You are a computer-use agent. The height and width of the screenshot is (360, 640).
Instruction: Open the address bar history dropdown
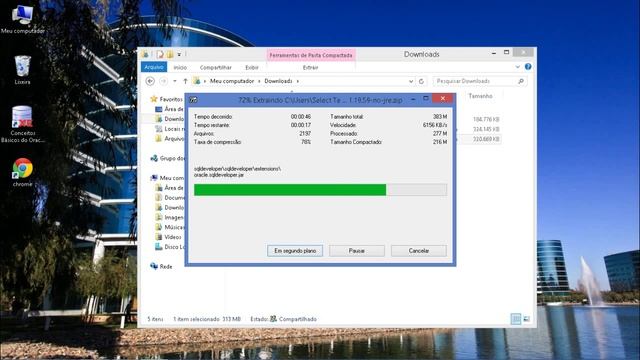(411, 81)
